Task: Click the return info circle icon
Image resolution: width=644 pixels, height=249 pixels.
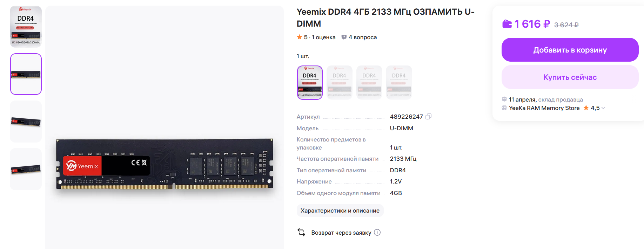Action: point(377,233)
